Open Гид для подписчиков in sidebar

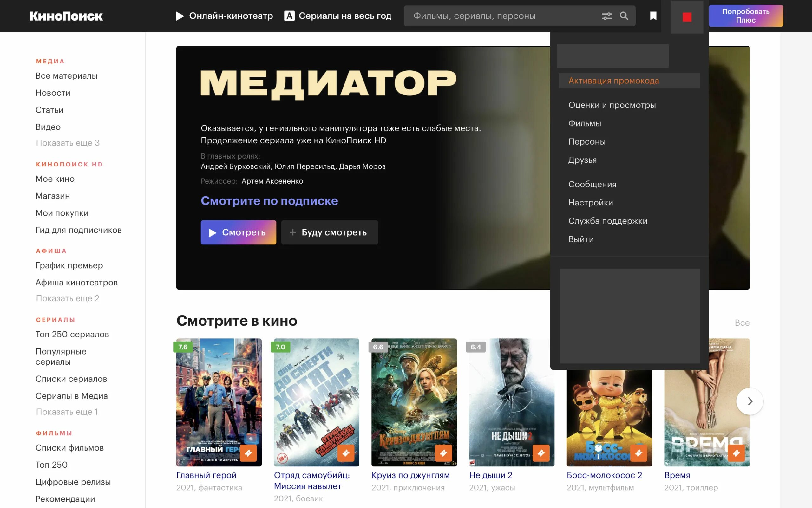point(79,230)
